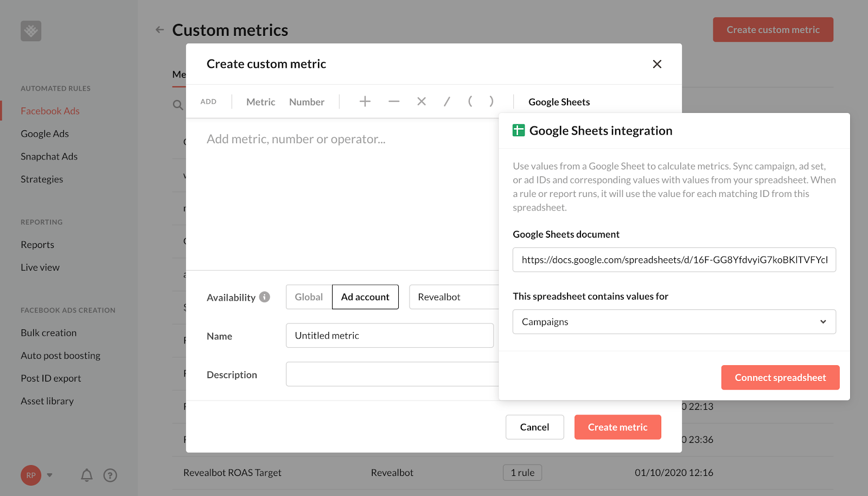Open the Campaigns values dropdown
The width and height of the screenshot is (868, 496).
[674, 322]
